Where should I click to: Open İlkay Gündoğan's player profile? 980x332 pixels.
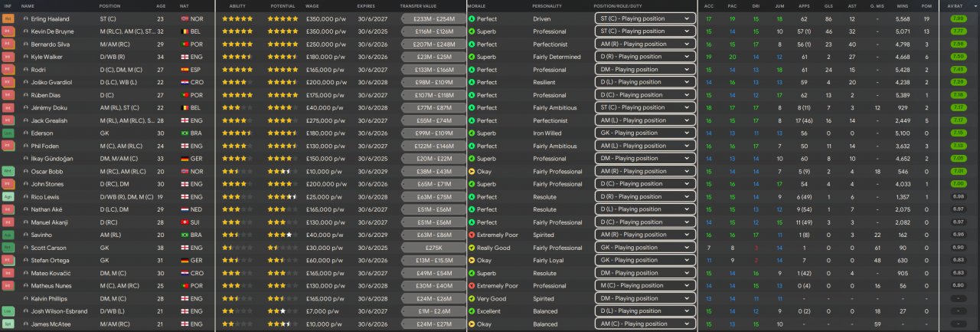click(x=52, y=159)
